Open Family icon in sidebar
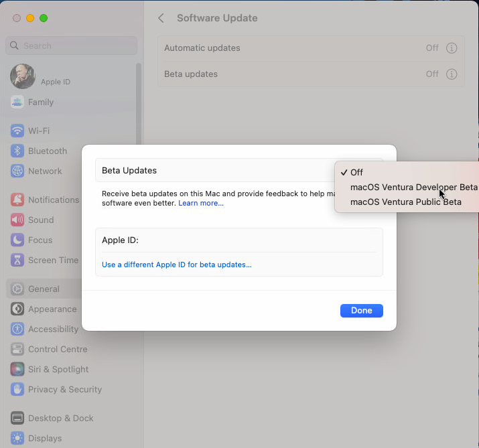The width and height of the screenshot is (479, 448). click(x=17, y=102)
